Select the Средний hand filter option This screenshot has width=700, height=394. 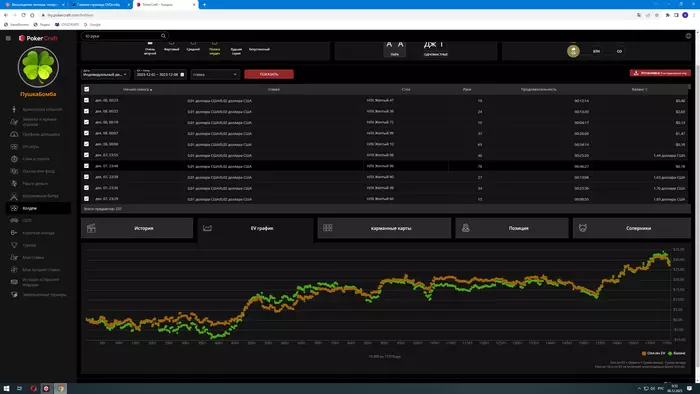(193, 47)
